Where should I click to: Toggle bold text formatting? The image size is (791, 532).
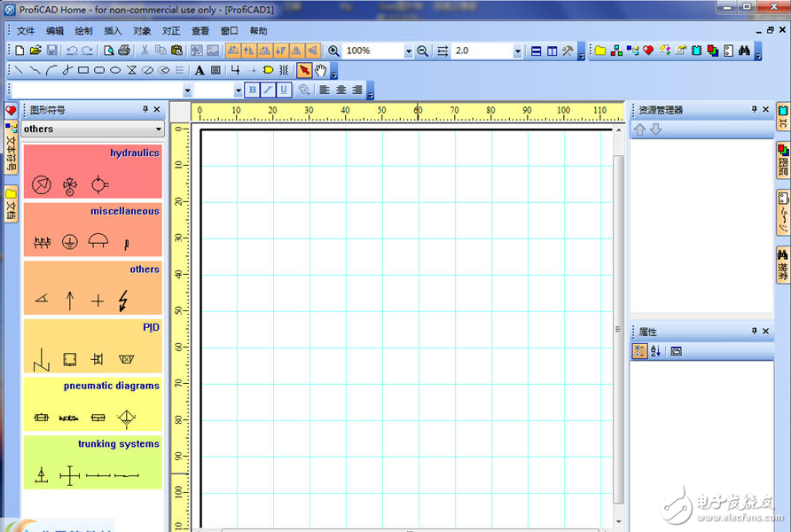click(253, 90)
